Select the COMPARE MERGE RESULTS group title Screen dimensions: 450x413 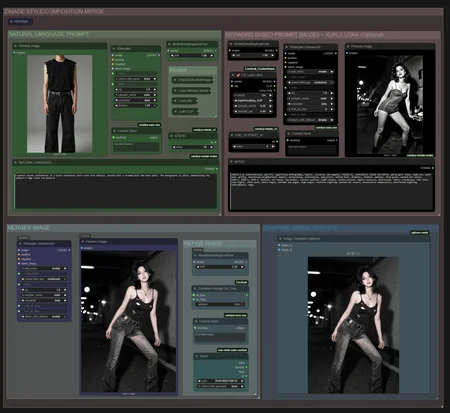(300, 228)
